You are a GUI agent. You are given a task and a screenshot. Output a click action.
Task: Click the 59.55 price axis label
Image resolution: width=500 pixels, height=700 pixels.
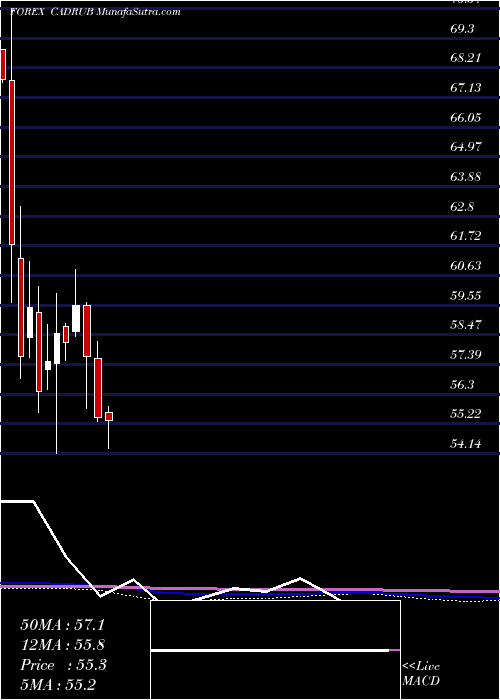pos(466,296)
